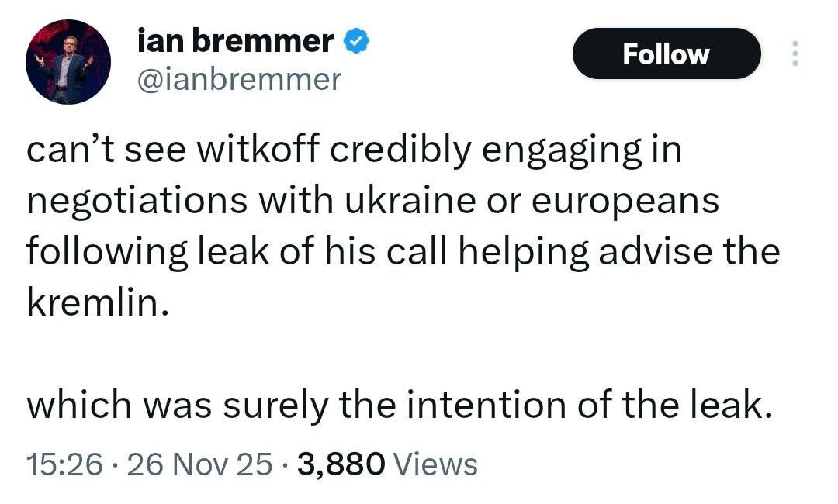Click the 26 Nov 25 date
Image resolution: width=838 pixels, height=504 pixels.
coord(199,464)
